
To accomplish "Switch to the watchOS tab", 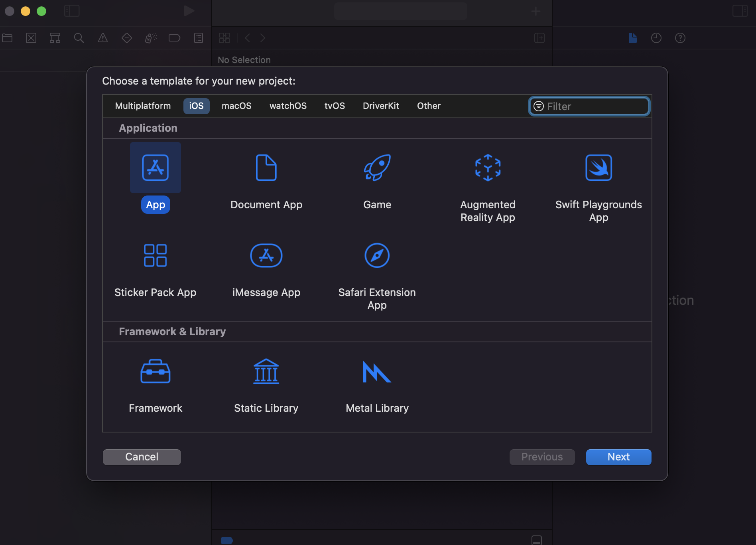I will (288, 106).
